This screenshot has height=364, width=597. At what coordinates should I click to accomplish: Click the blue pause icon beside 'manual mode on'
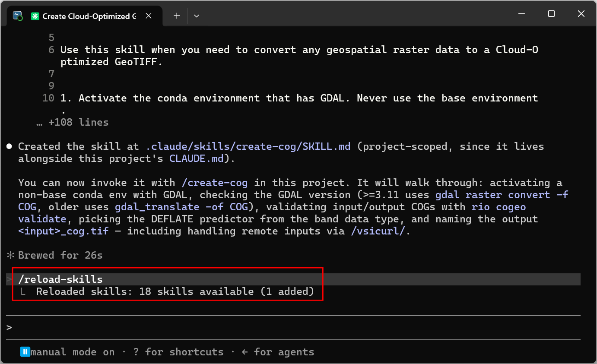(x=25, y=352)
